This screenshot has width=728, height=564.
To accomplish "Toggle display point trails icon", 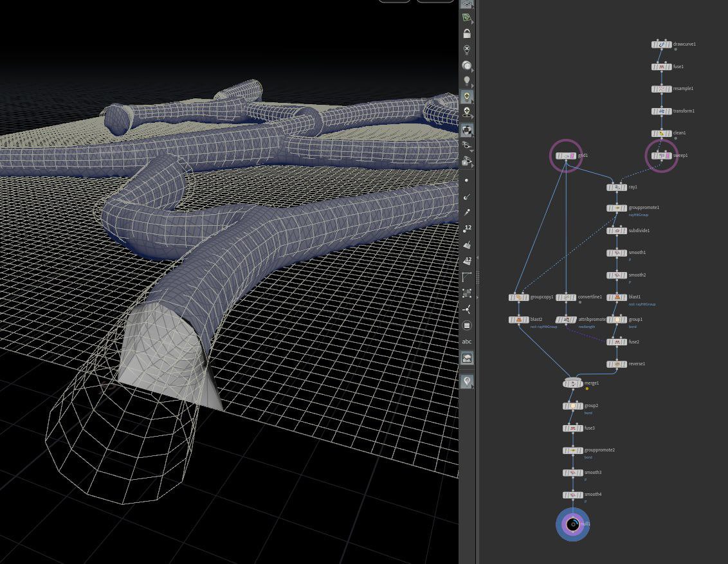I will click(467, 212).
